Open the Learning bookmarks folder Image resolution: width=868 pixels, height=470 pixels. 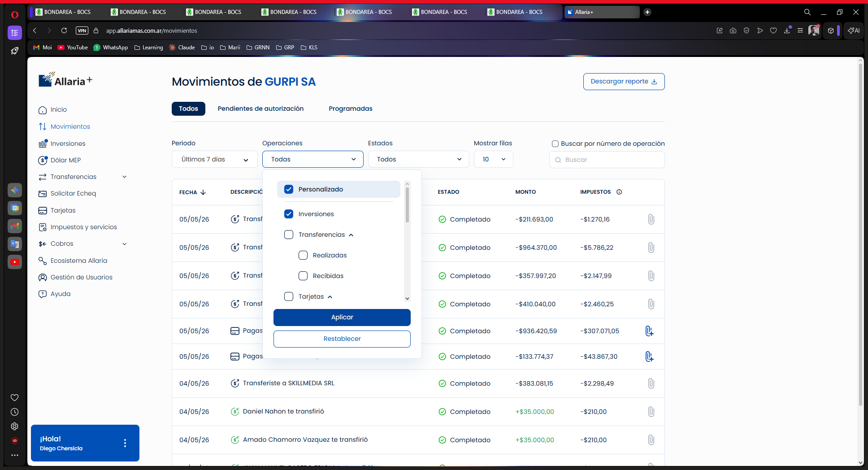pos(149,48)
